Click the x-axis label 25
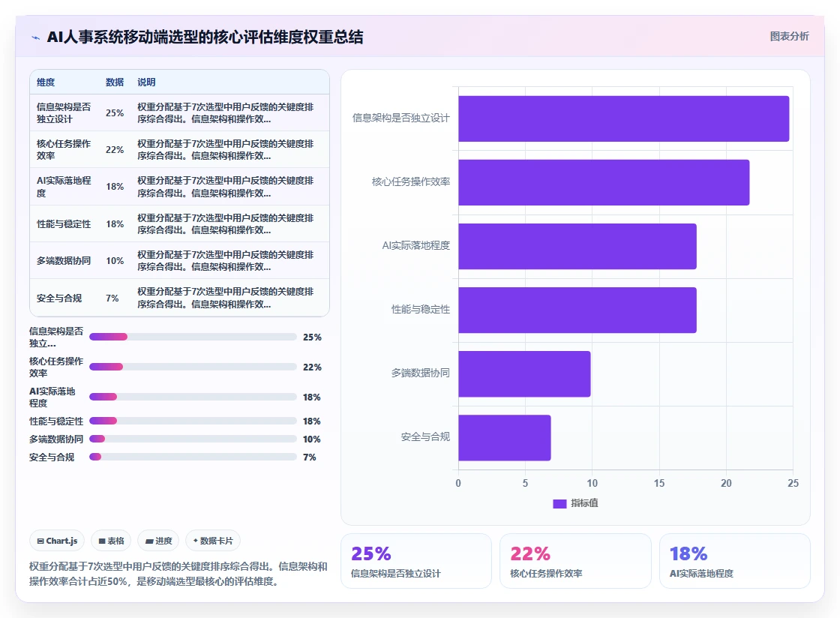Image resolution: width=840 pixels, height=618 pixels. pos(793,483)
